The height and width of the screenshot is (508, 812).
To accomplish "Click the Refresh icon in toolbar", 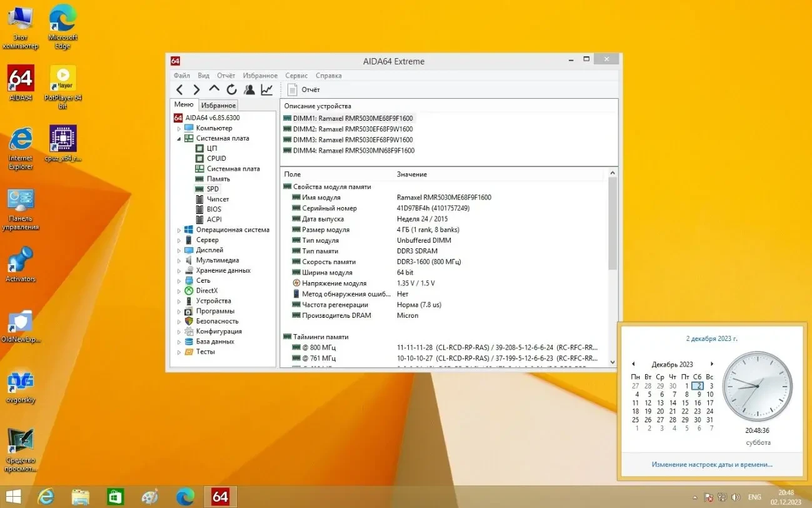I will tap(231, 90).
